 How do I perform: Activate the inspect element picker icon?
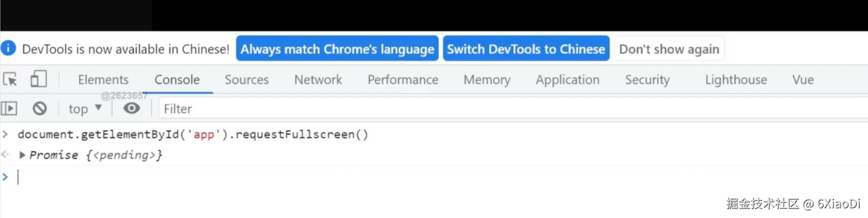tap(10, 79)
